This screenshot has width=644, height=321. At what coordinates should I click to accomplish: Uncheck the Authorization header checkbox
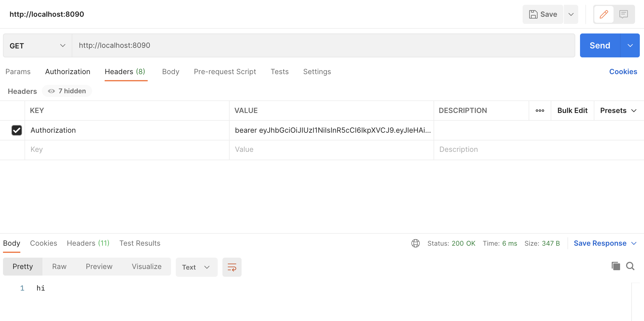click(17, 130)
